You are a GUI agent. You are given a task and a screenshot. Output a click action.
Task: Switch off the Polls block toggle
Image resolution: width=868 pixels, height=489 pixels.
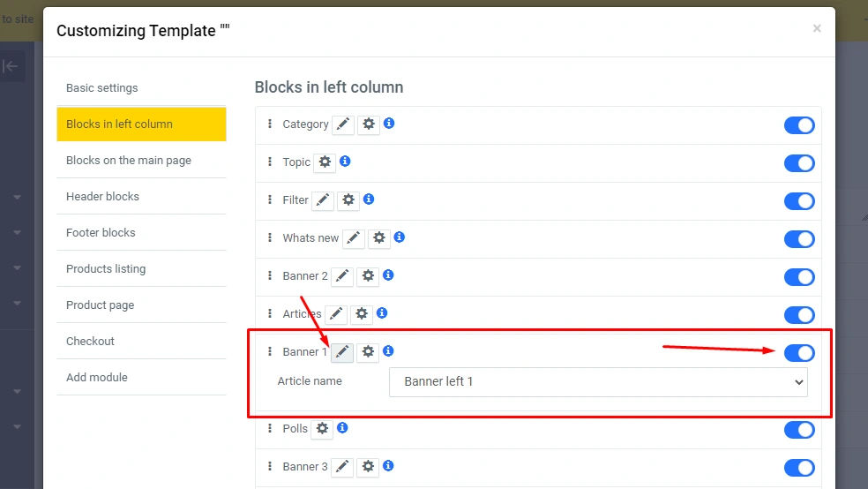(799, 430)
